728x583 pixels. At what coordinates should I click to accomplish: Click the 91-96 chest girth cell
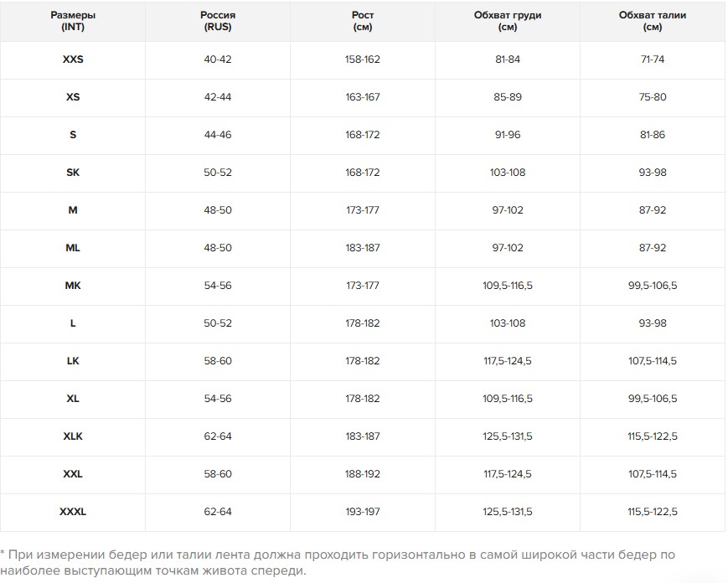[508, 135]
